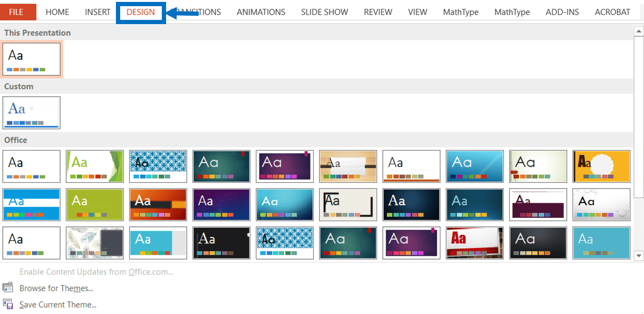Click the gallery scrollbar up arrow
The height and width of the screenshot is (314, 644).
click(x=639, y=32)
